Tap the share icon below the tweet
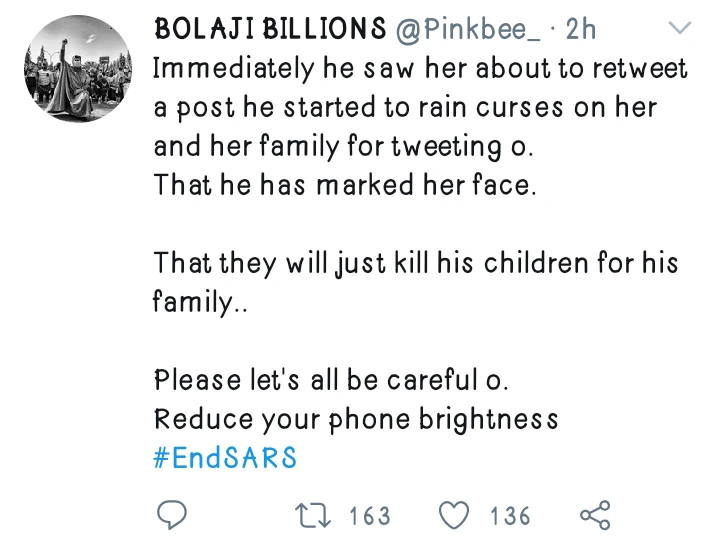 tap(595, 516)
